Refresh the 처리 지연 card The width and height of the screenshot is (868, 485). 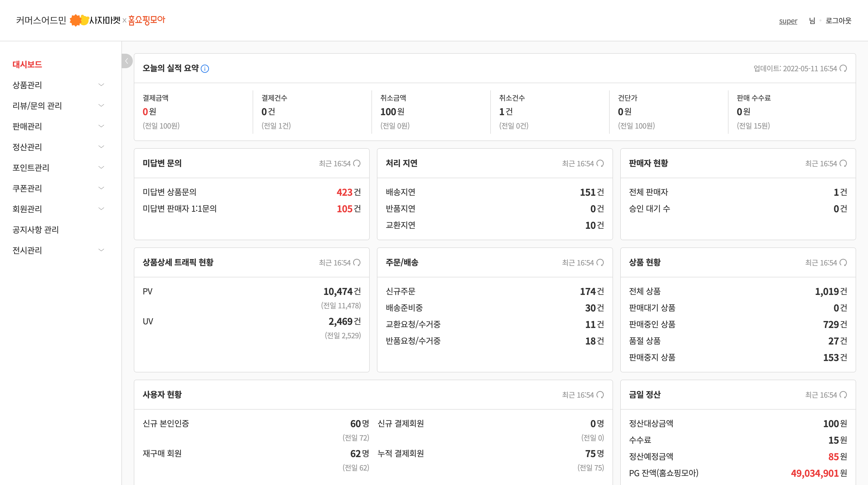tap(600, 163)
